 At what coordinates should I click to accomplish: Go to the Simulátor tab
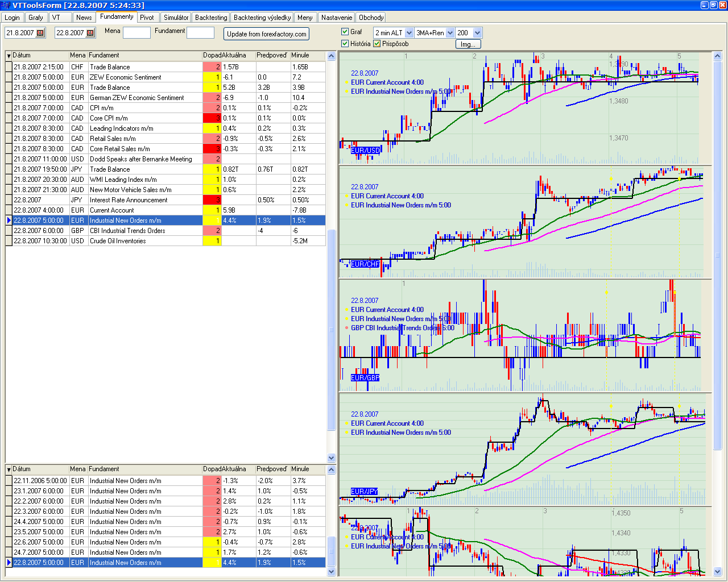[176, 18]
